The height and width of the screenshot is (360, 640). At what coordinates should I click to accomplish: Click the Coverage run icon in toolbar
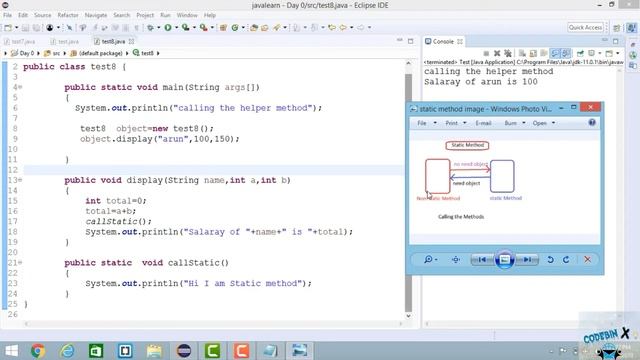pos(185,27)
